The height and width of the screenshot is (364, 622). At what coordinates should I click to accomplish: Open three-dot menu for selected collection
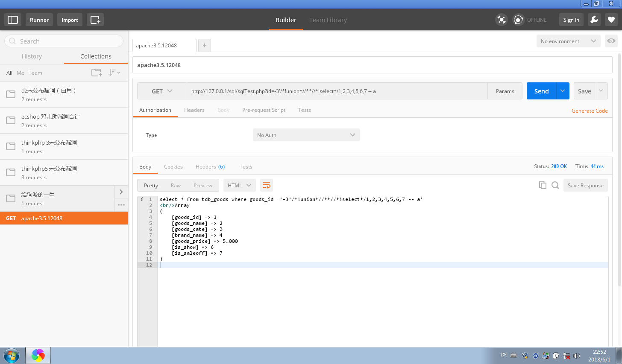click(121, 205)
